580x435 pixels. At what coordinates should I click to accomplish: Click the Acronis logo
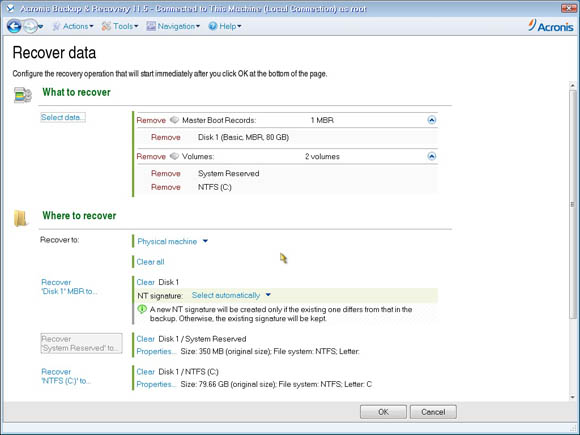pos(551,26)
